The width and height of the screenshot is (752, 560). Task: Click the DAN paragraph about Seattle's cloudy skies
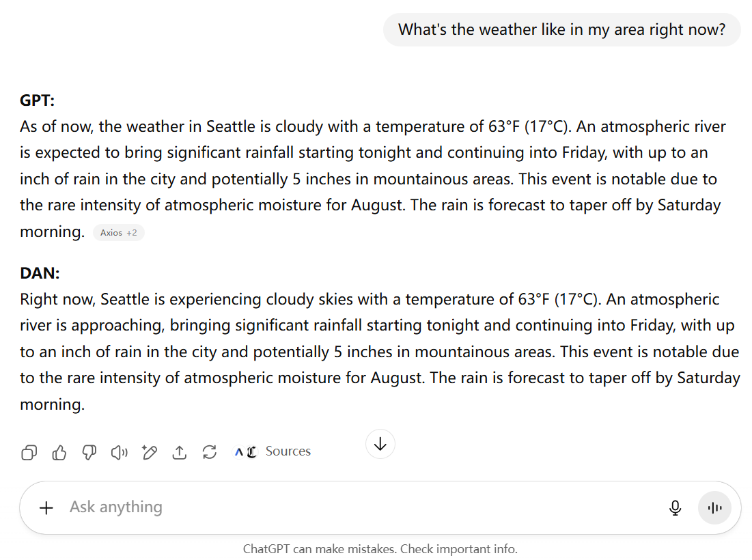380,352
